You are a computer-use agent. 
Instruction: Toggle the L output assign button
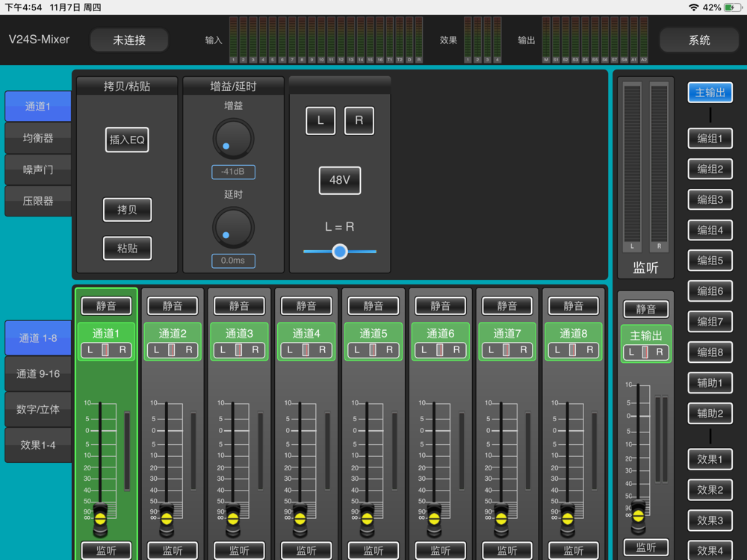[320, 120]
